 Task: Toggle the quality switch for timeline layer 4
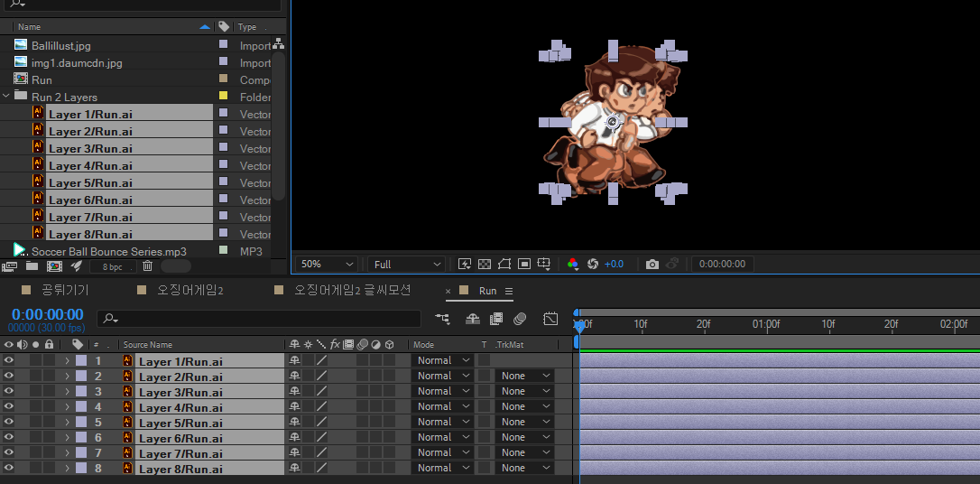pos(321,406)
